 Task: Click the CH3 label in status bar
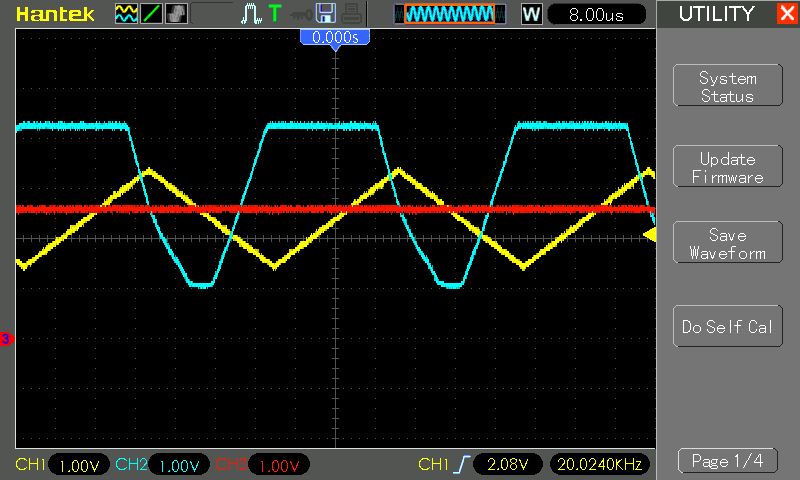pyautogui.click(x=231, y=464)
